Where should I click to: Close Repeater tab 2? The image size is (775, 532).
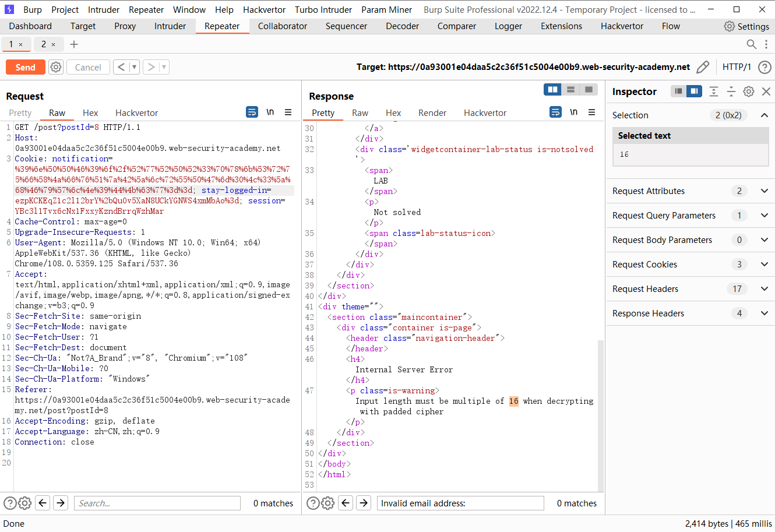pos(53,44)
